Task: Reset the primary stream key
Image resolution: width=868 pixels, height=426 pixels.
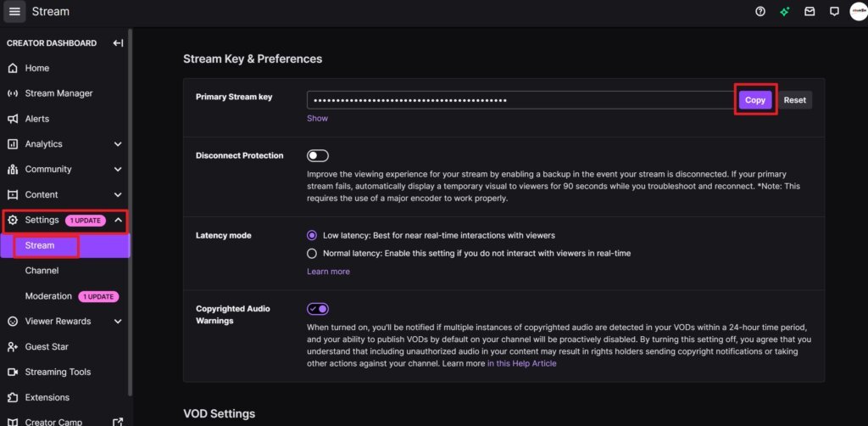Action: (795, 100)
